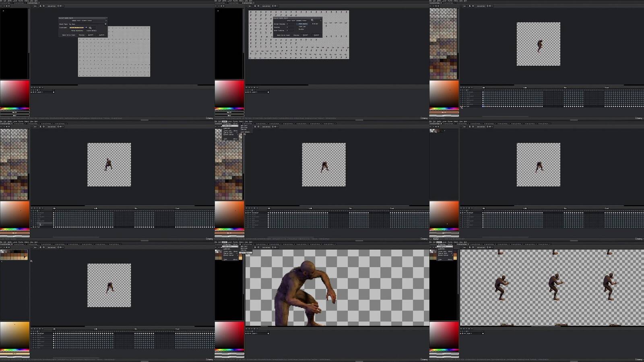Click the rainbow hue slider in top-left window
Image resolution: width=644 pixels, height=362 pixels.
pos(14,109)
